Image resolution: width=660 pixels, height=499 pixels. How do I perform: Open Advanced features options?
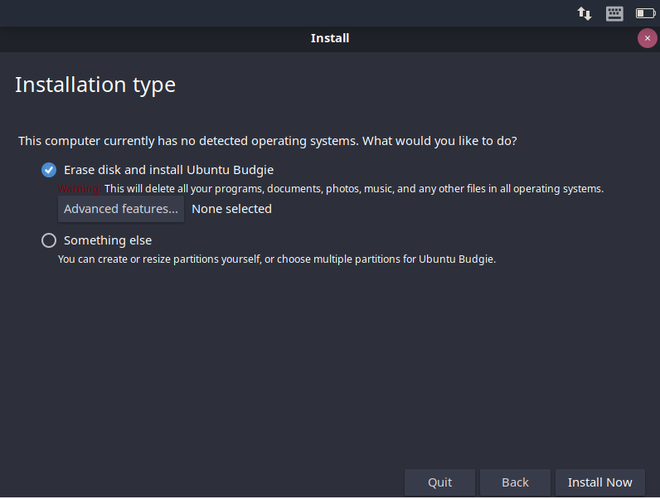point(121,209)
